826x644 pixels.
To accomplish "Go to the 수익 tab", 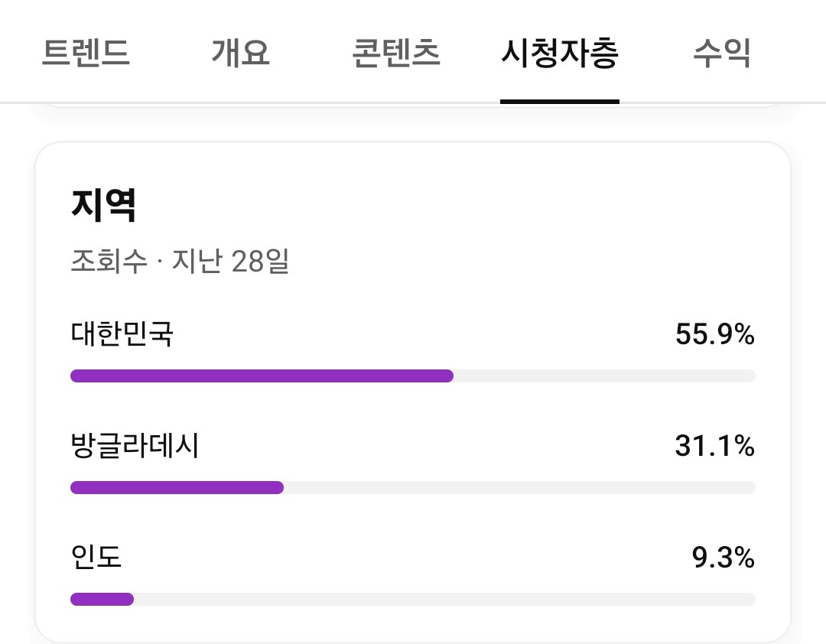I will 722,54.
